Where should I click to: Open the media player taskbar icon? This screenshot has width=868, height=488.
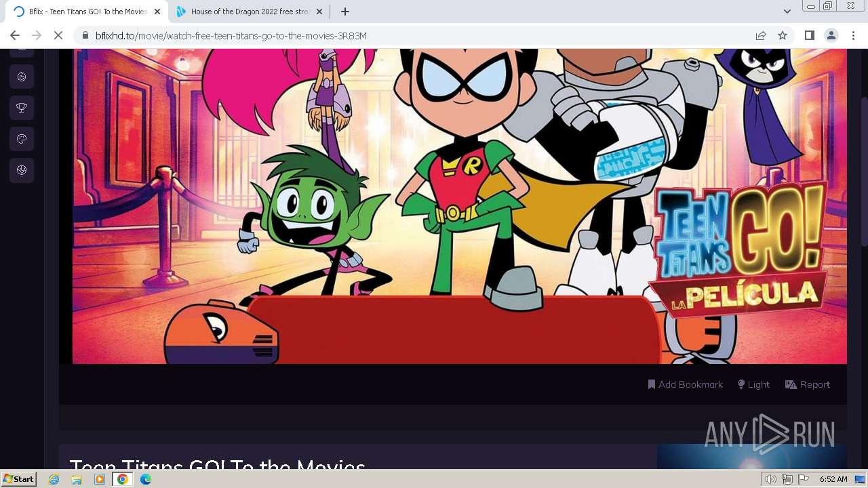tap(100, 479)
